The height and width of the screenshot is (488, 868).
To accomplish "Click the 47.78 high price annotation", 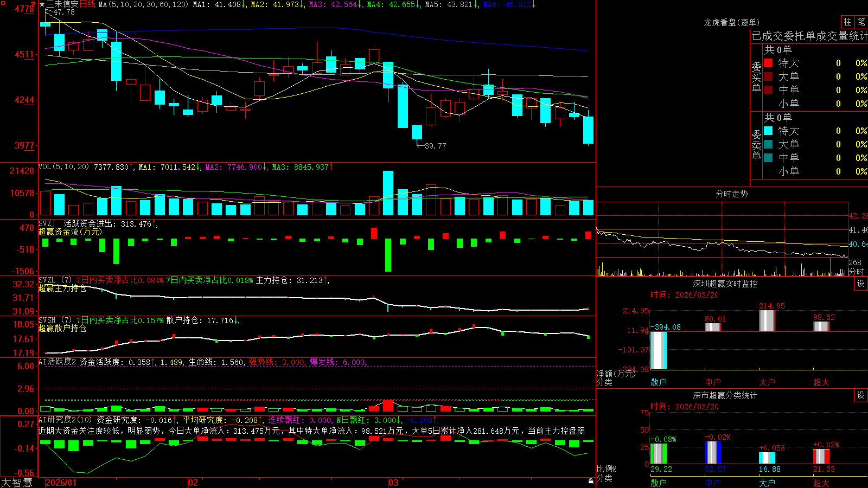I will [x=64, y=12].
